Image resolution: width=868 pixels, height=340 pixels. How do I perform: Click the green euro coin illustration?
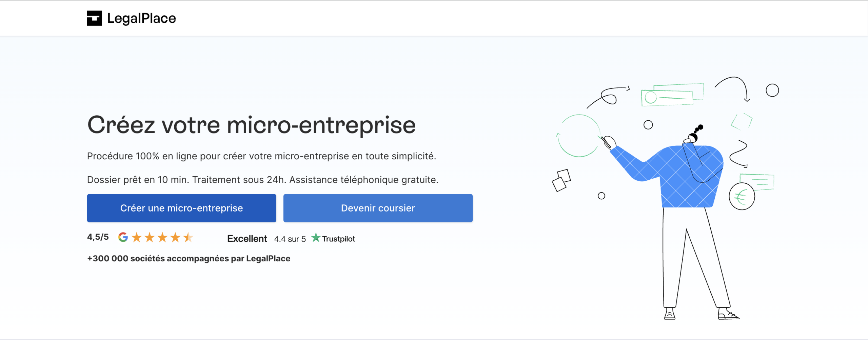(742, 196)
